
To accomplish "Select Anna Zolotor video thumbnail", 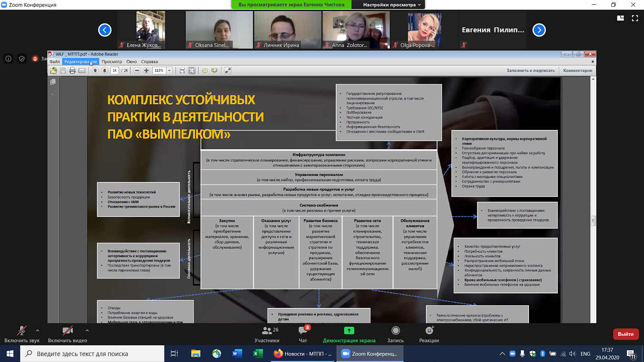I will coord(356,30).
